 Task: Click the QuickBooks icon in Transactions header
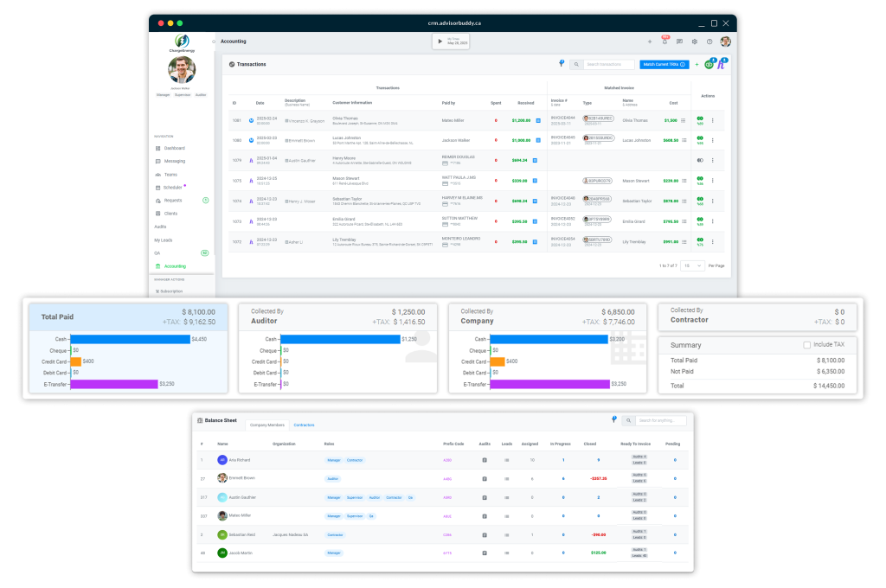pos(709,65)
